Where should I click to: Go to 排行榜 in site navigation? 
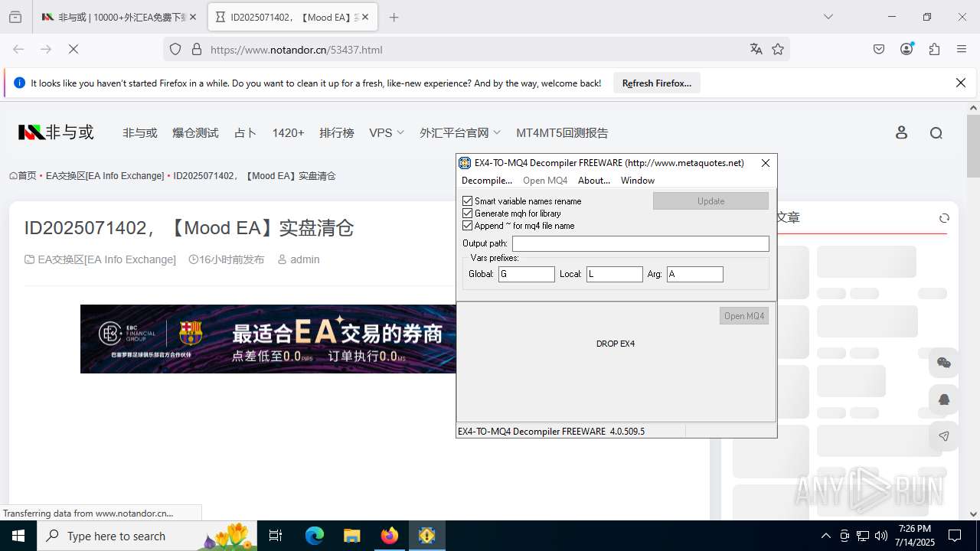click(337, 132)
